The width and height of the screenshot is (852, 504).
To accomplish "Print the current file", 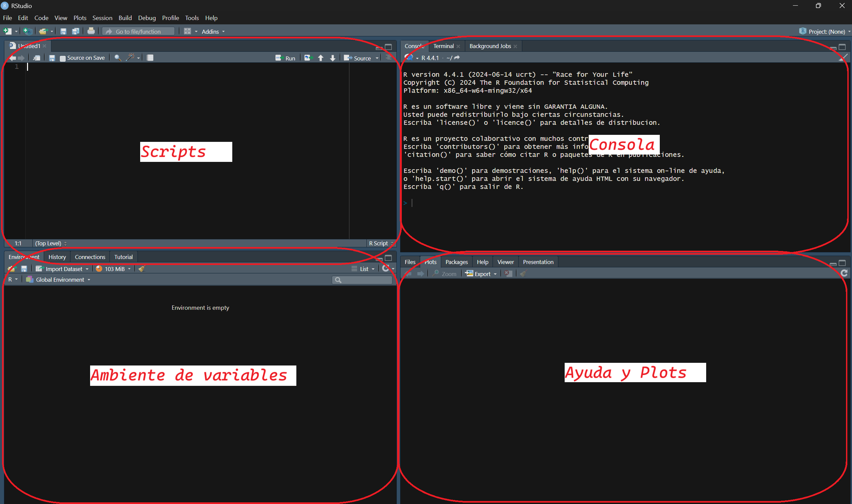I will 91,31.
